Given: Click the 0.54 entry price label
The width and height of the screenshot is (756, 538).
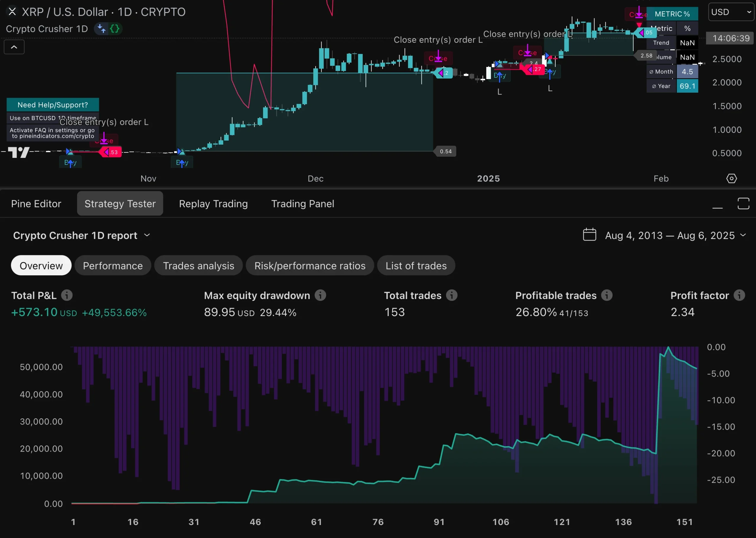Looking at the screenshot, I should coord(445,151).
